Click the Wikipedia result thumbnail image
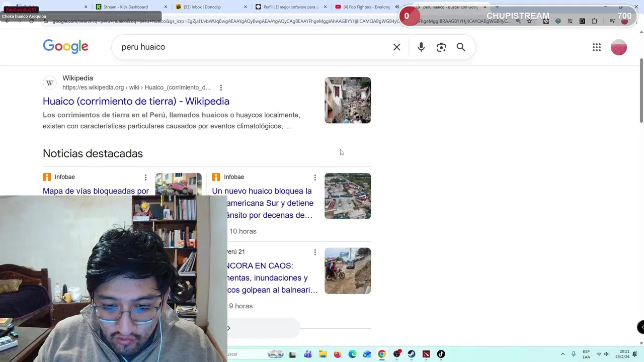 pyautogui.click(x=348, y=100)
